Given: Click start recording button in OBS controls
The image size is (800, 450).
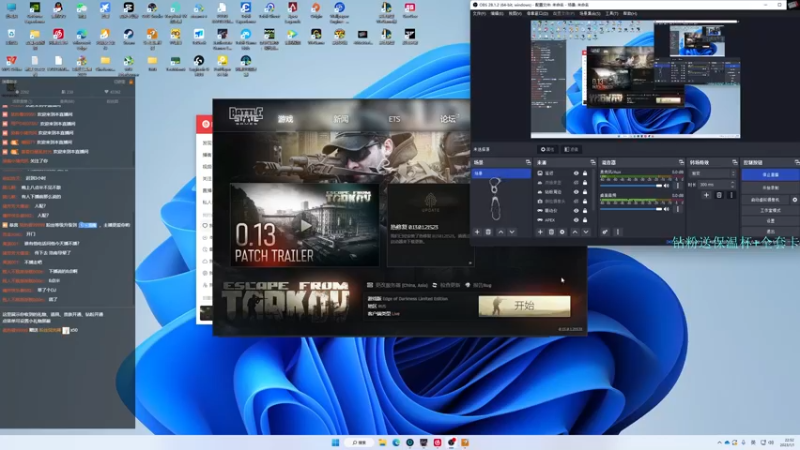Looking at the screenshot, I should click(770, 188).
